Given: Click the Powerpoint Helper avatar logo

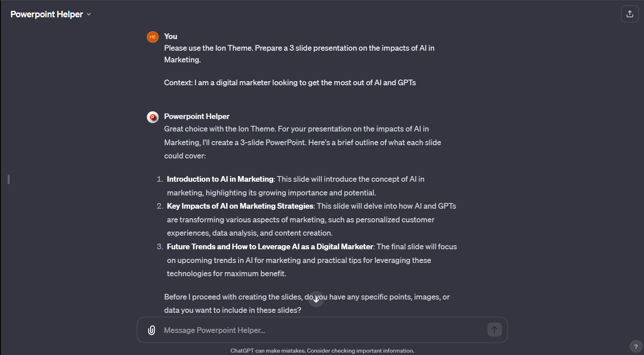Looking at the screenshot, I should click(x=152, y=117).
